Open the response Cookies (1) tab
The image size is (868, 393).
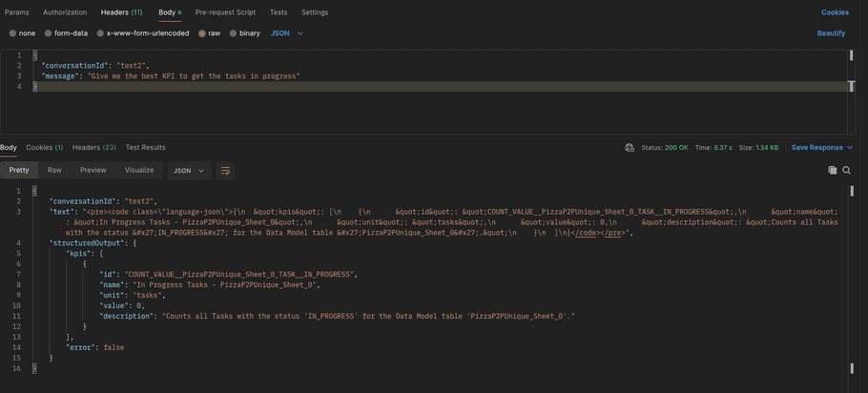pos(44,147)
